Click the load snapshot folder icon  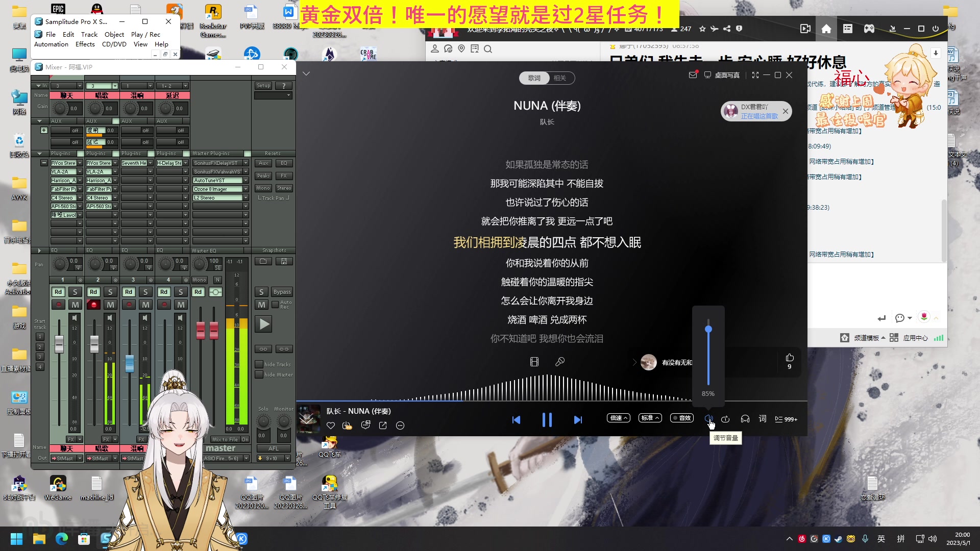point(263,262)
